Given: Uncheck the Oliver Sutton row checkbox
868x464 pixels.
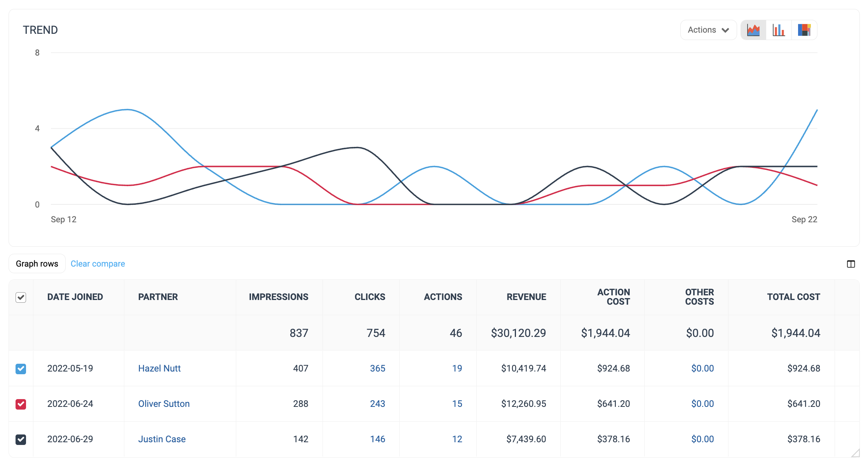Looking at the screenshot, I should 21,404.
